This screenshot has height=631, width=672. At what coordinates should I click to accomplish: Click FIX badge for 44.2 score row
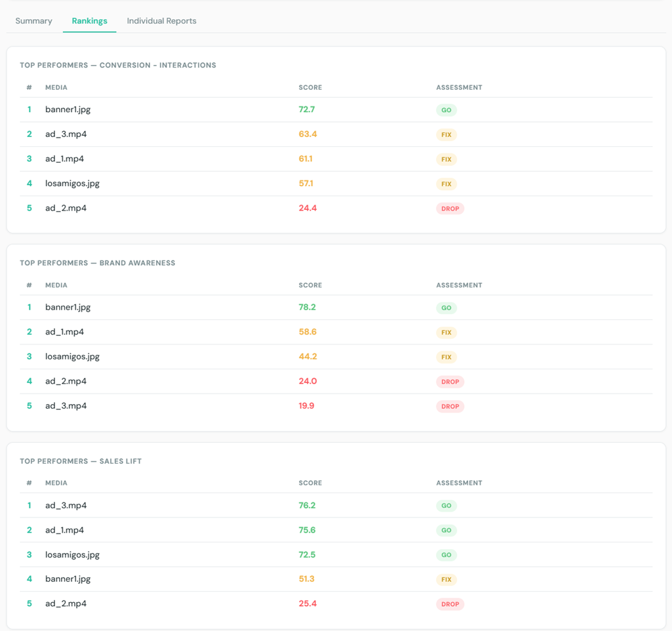pos(446,357)
